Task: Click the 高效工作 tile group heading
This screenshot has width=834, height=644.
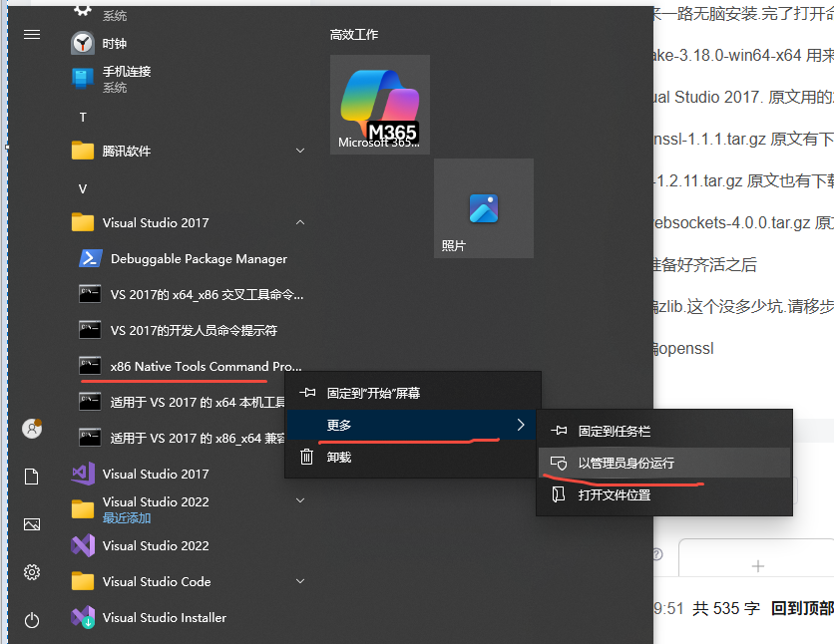Action: (x=354, y=35)
